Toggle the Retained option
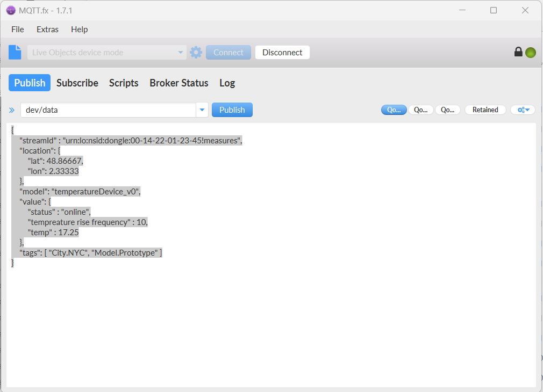Viewport: 543px width, 392px height. click(x=485, y=110)
